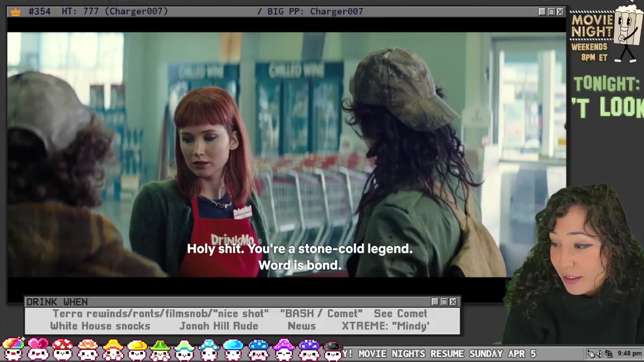644x362 pixels.
Task: Maximize the DRINK WHEN window
Action: coord(444,302)
